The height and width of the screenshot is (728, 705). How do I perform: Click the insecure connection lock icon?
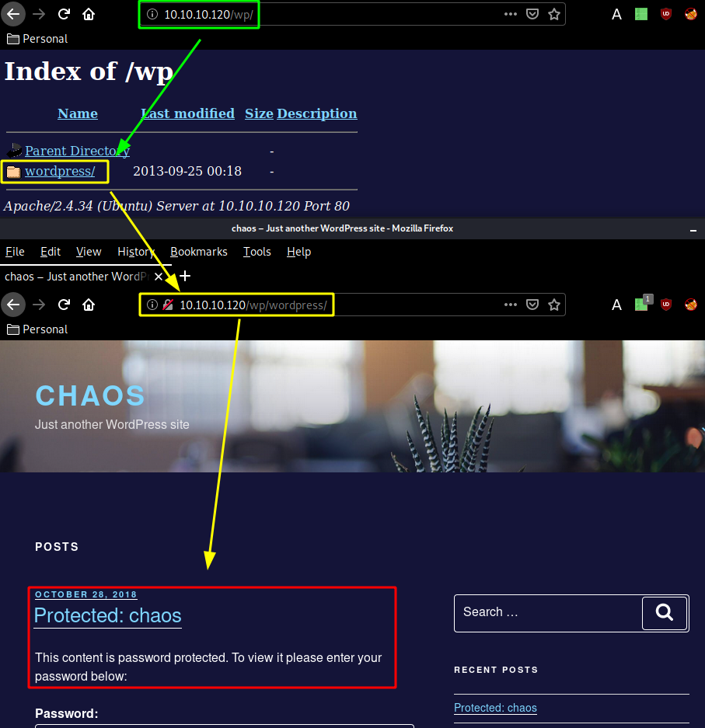click(x=168, y=305)
